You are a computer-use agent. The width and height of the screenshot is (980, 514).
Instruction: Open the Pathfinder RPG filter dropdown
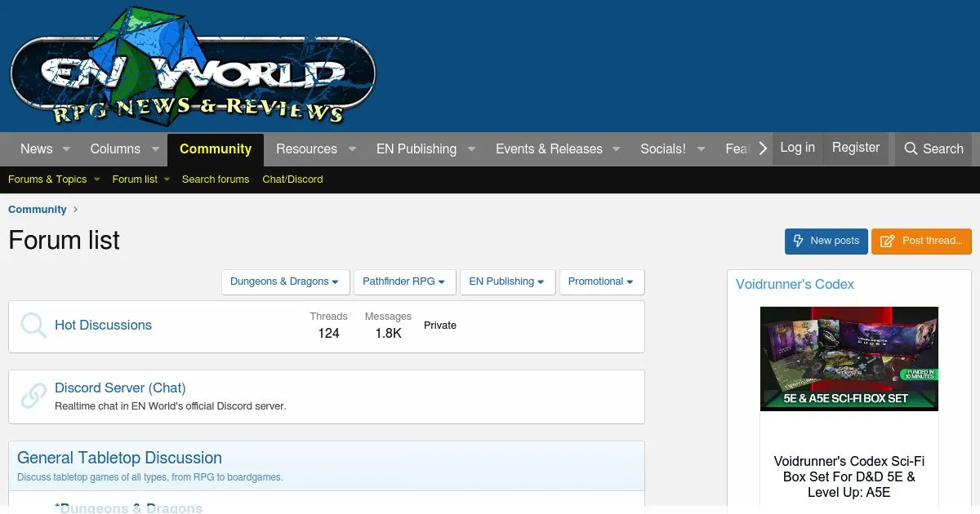(x=405, y=281)
